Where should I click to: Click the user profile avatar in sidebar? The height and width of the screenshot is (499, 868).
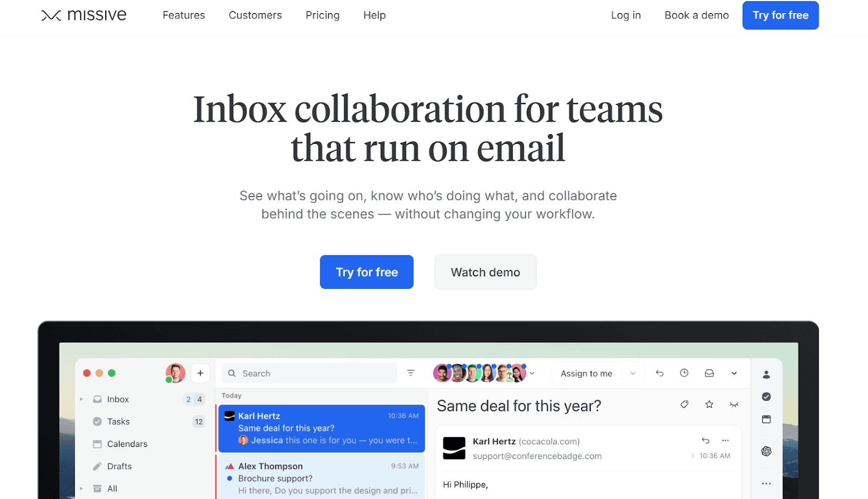point(175,373)
